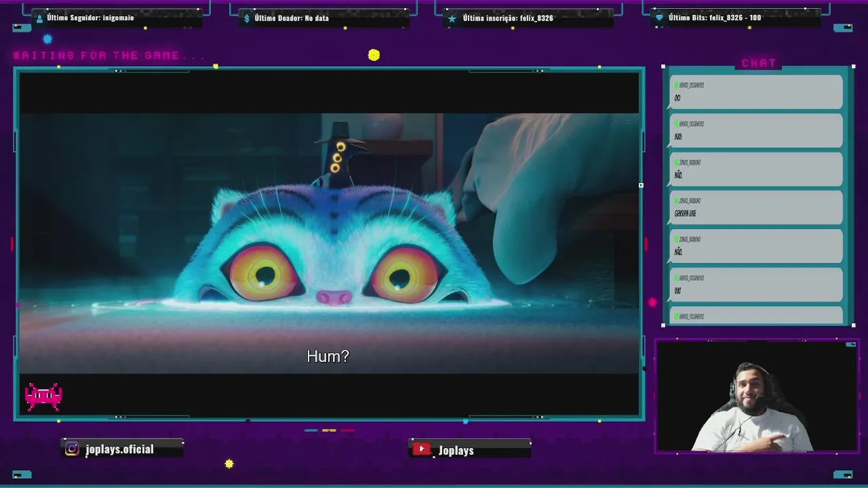
Task: Click the star icon beside Última inscrição
Action: pos(452,18)
